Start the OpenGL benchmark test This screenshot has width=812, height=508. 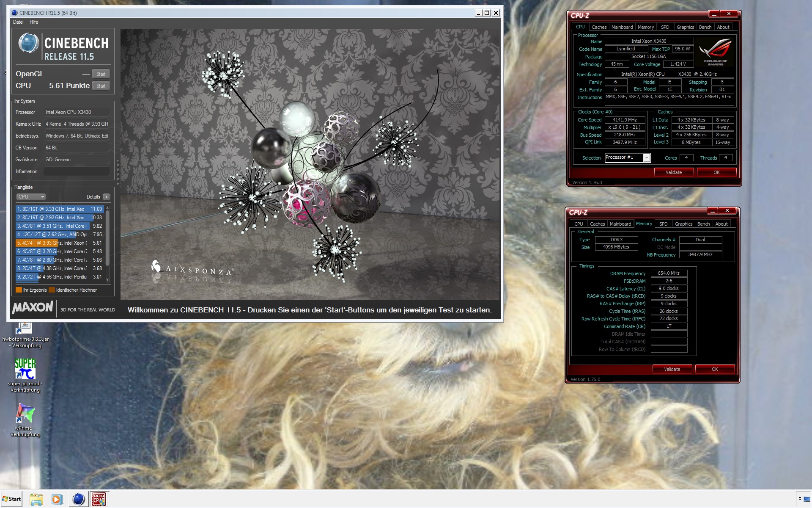101,74
